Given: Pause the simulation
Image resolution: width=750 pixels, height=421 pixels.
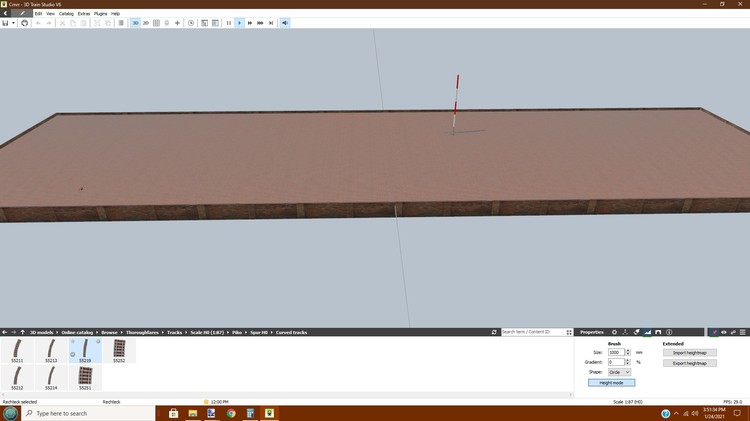Looking at the screenshot, I should 229,22.
